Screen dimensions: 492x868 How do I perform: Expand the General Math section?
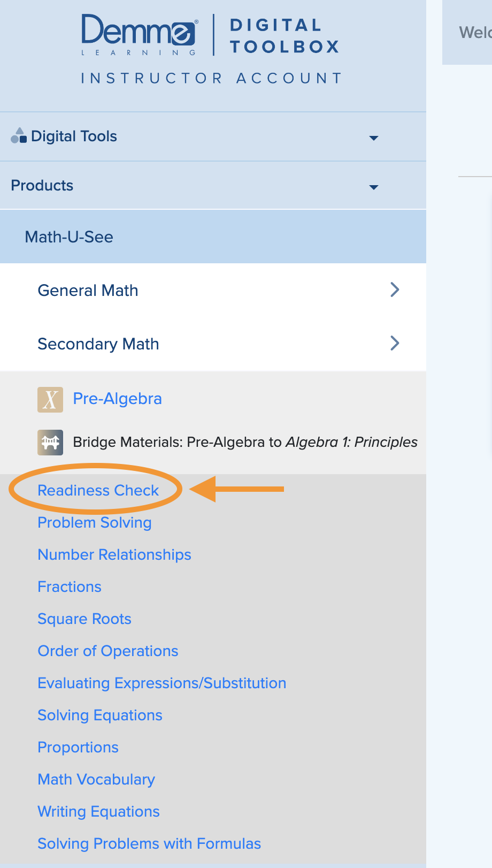click(x=394, y=290)
